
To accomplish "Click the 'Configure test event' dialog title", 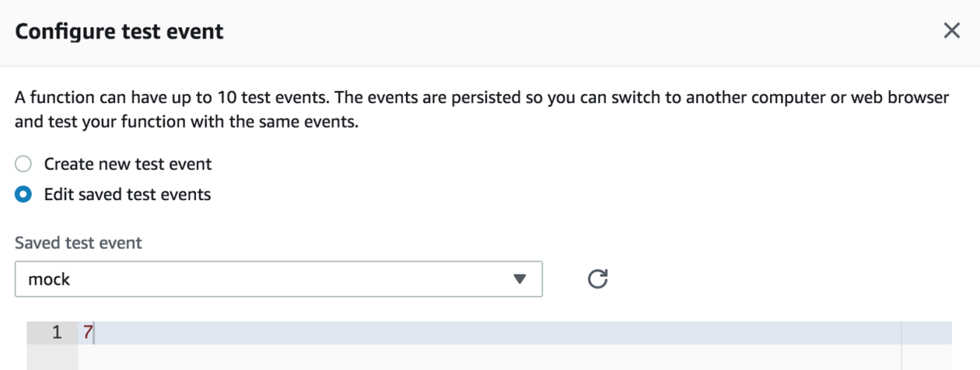I will point(120,32).
